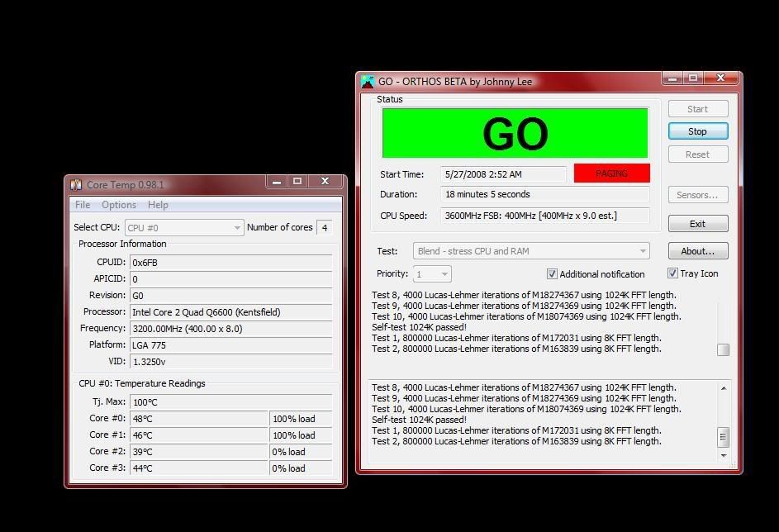This screenshot has height=532, width=779.
Task: Click the APICID field showing 0
Action: tap(231, 278)
